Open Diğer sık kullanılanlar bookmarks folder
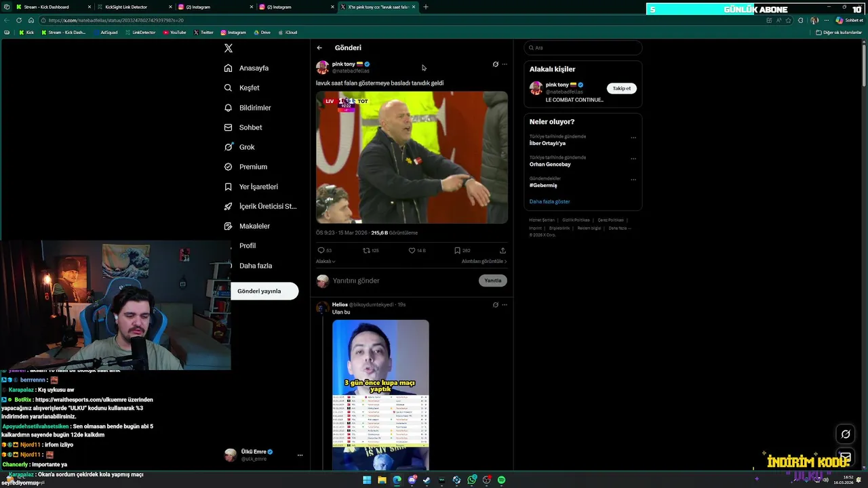 click(x=839, y=33)
